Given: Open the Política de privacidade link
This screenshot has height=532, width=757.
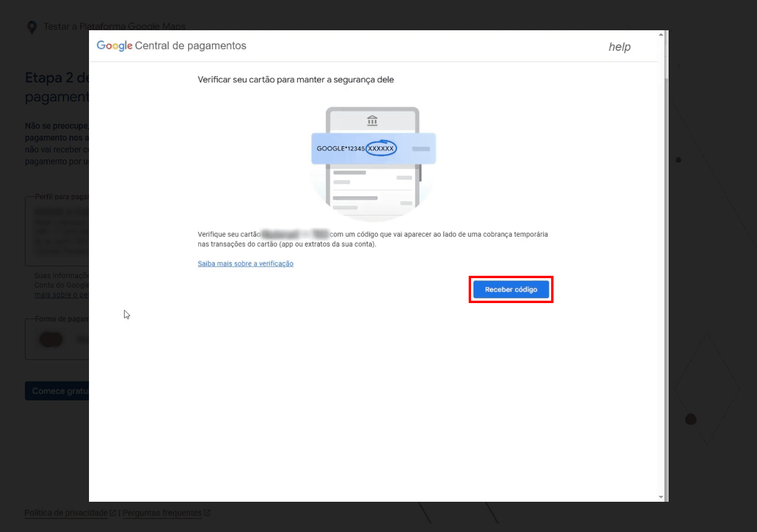Looking at the screenshot, I should 66,513.
